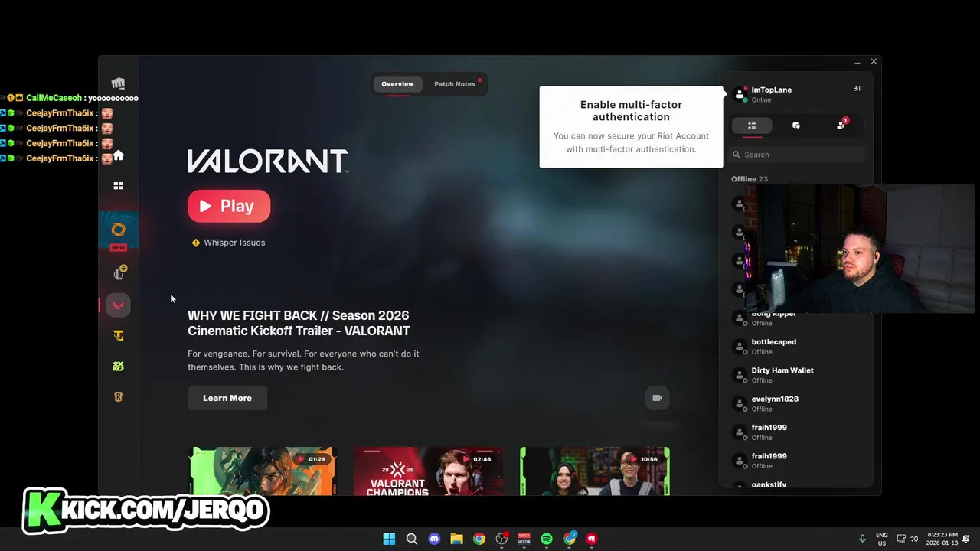Open friend requests with notification badge
Image resolution: width=980 pixels, height=551 pixels.
(841, 125)
